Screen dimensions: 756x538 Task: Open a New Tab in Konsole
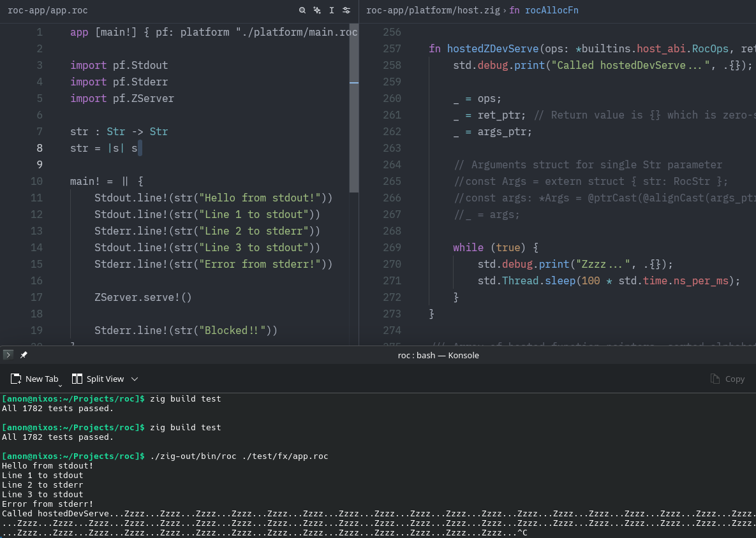pyautogui.click(x=34, y=379)
